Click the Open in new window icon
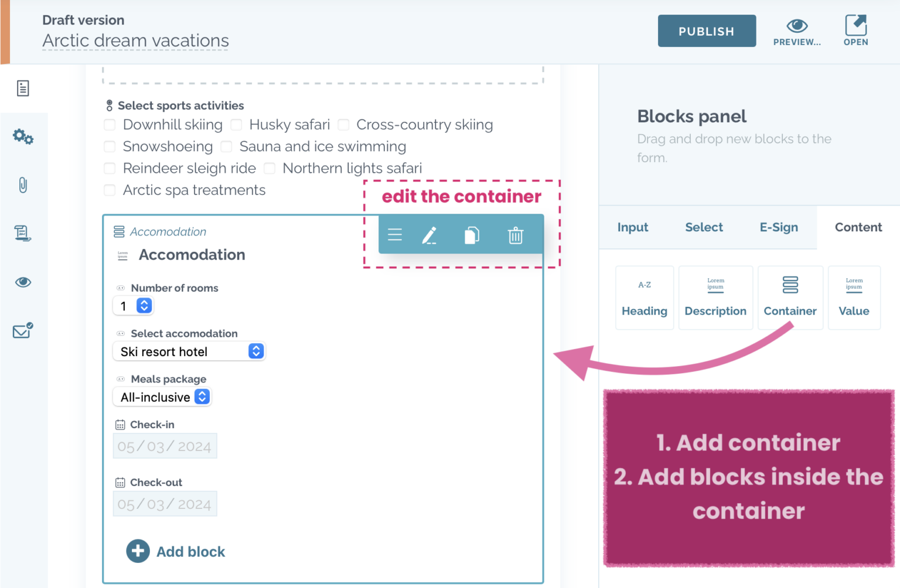 (855, 30)
